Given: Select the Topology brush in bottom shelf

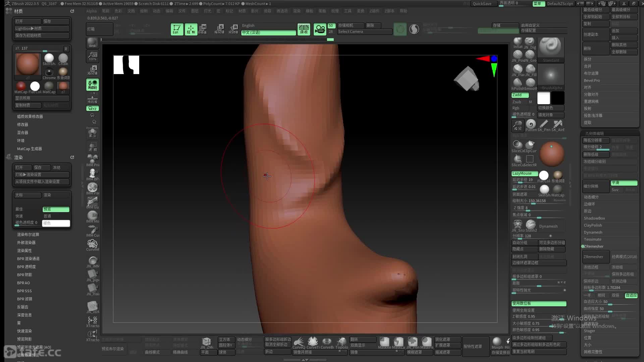Looking at the screenshot, I should (x=341, y=343).
